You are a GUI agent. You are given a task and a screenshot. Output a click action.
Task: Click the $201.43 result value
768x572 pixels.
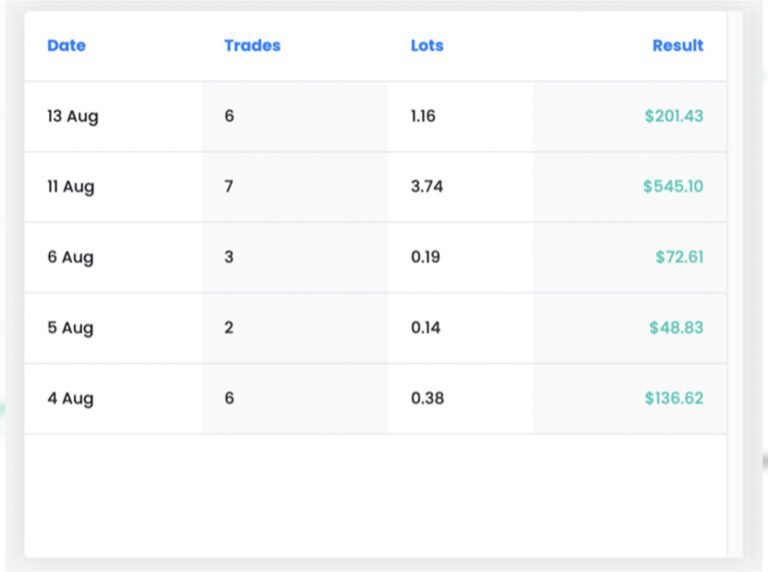pos(673,116)
